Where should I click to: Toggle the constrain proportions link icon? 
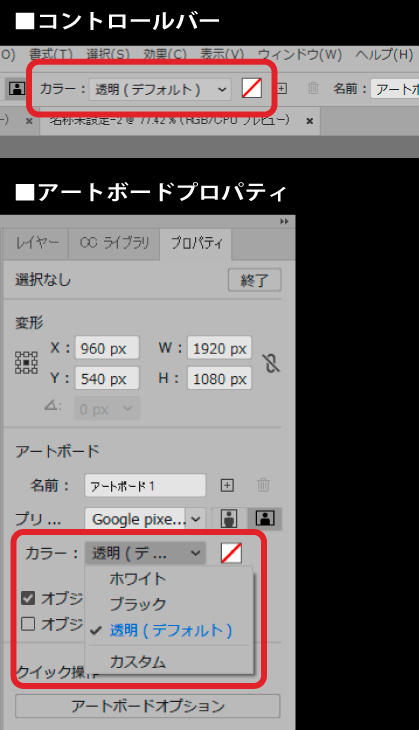point(271,363)
